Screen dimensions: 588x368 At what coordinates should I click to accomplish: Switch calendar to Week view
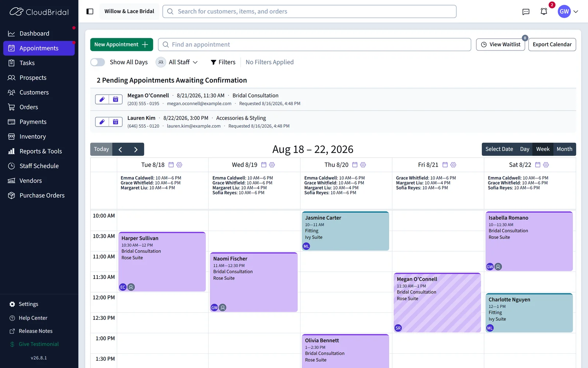click(543, 149)
